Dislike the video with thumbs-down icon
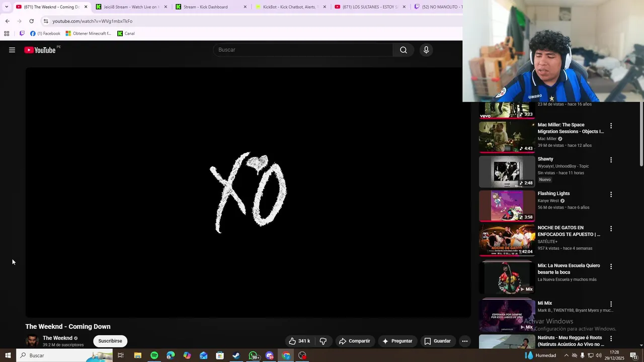The image size is (644, 362). coord(323,341)
